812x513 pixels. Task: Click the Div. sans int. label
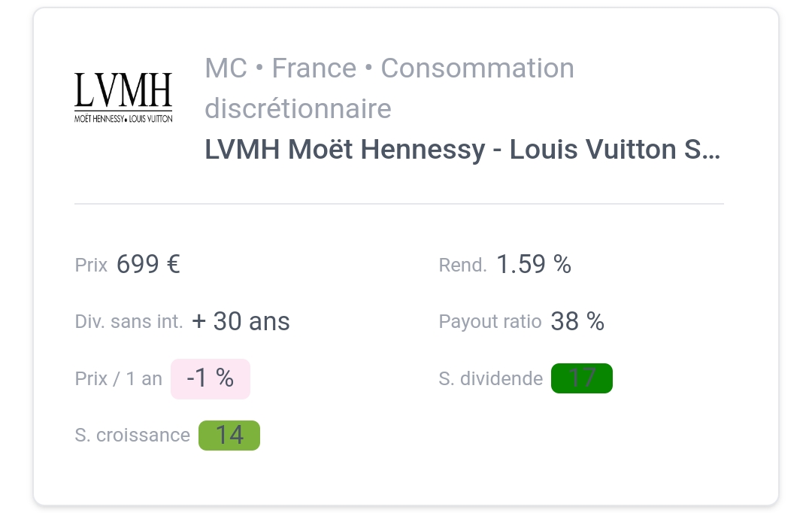pyautogui.click(x=129, y=321)
